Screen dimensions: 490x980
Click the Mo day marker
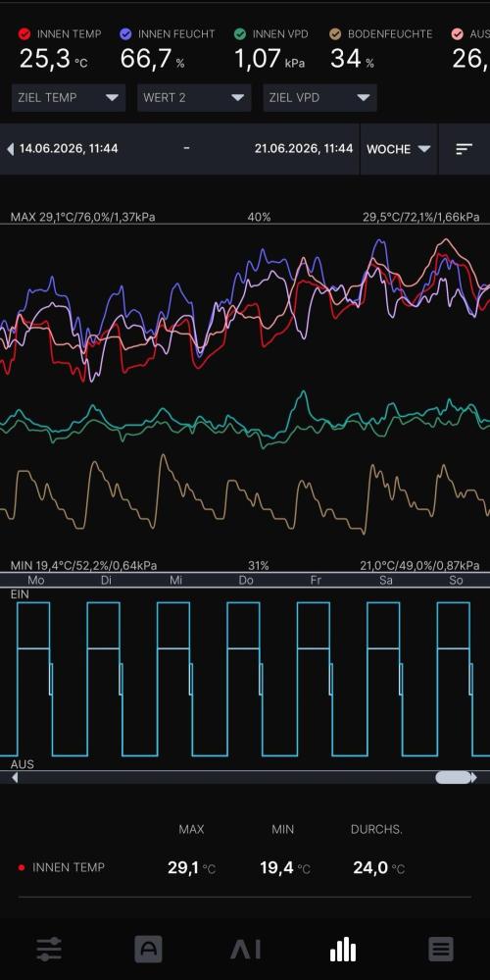(x=35, y=580)
